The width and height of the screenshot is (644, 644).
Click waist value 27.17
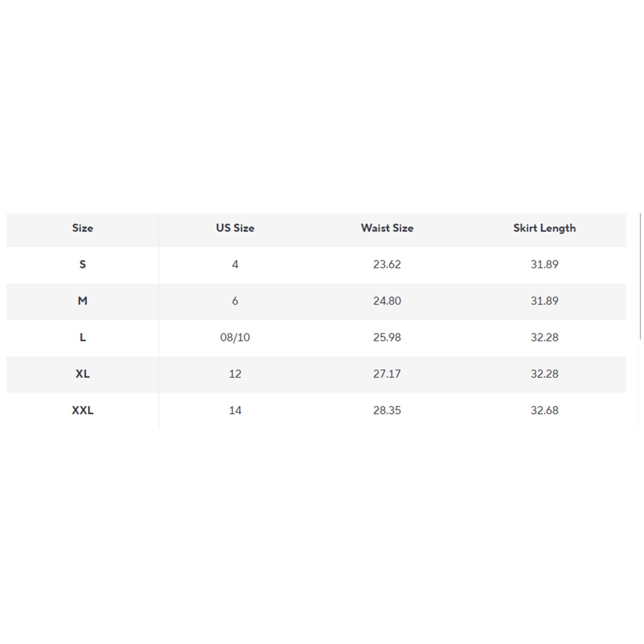click(387, 374)
